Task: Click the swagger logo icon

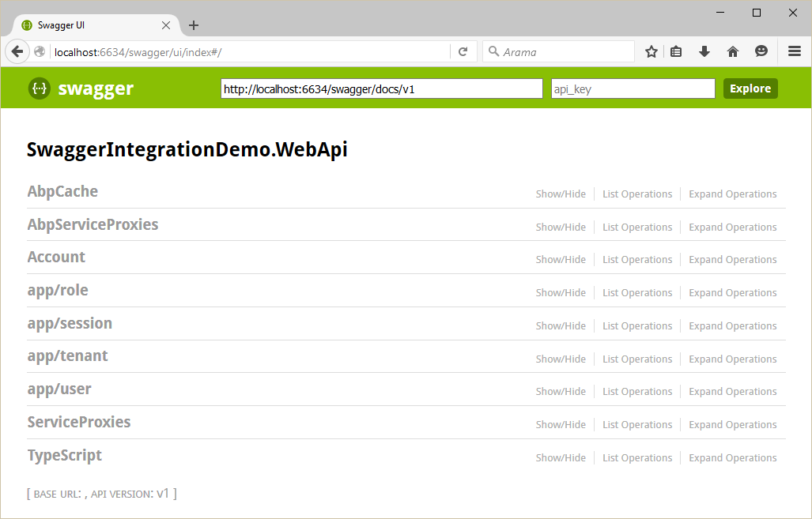Action: tap(40, 88)
